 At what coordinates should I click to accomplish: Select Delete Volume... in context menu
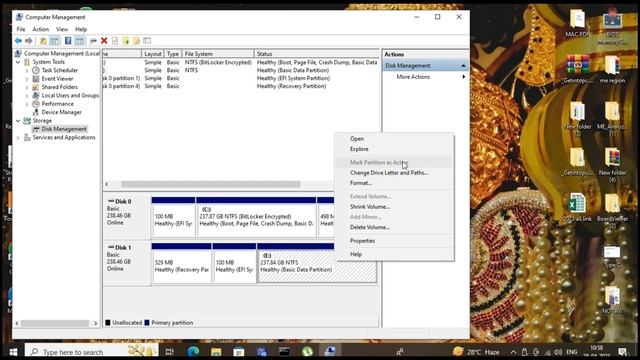coord(394,227)
